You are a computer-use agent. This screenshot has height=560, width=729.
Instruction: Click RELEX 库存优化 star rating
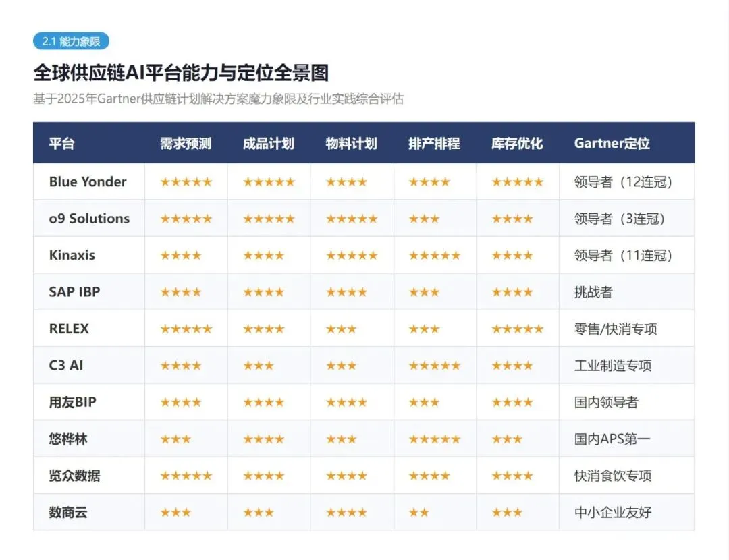[x=518, y=329]
